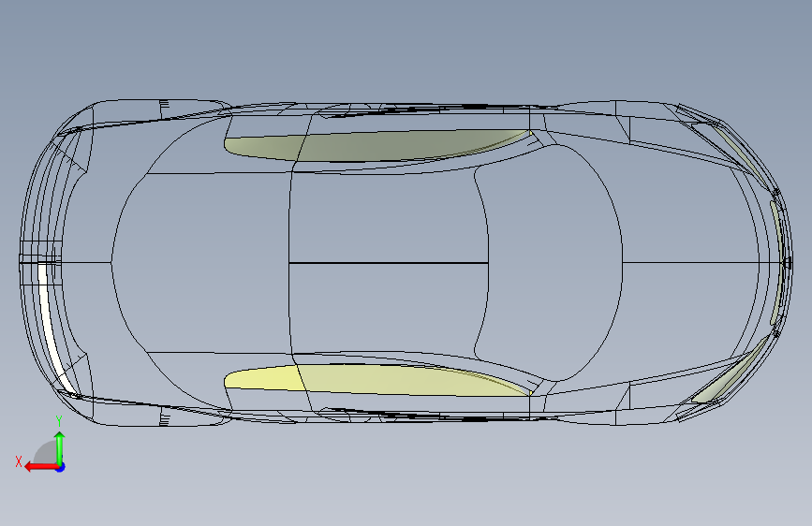Click the red X axis arrow of triad

[x=40, y=467]
